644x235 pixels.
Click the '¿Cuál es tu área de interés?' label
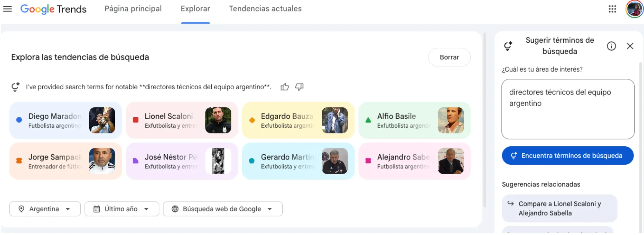pos(542,69)
